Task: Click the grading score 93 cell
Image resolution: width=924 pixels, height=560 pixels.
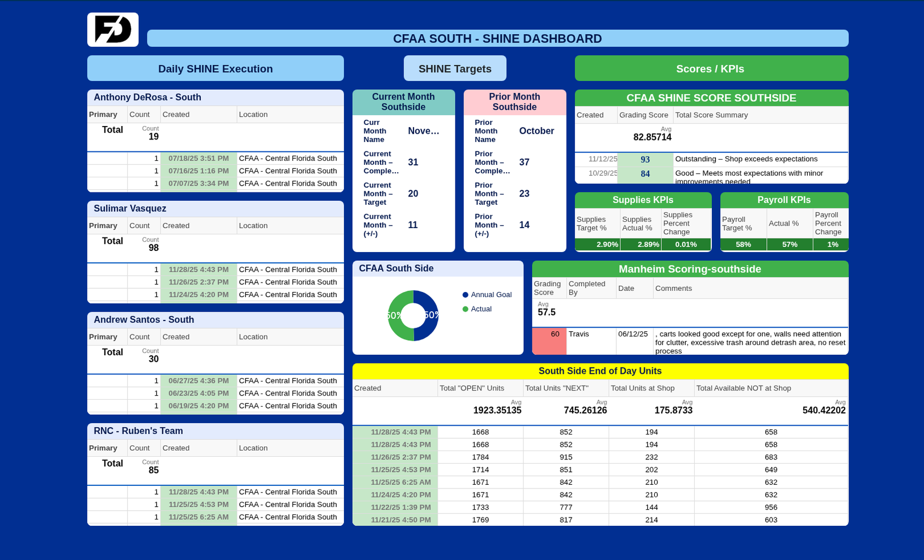Action: coord(645,160)
